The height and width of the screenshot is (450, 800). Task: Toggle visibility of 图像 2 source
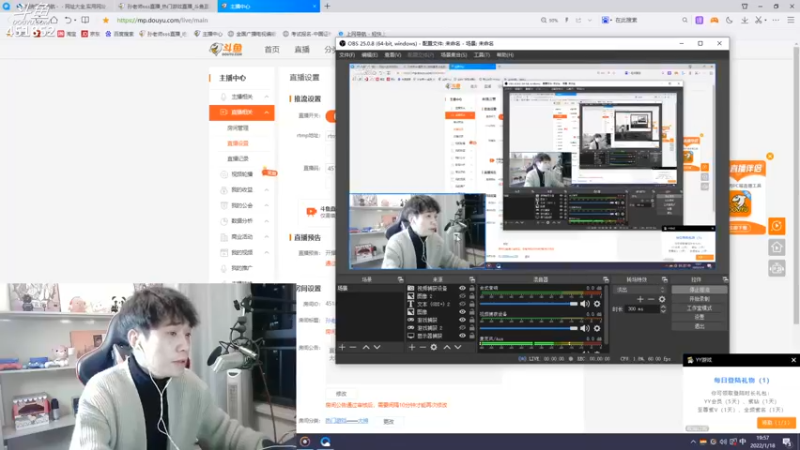[462, 296]
